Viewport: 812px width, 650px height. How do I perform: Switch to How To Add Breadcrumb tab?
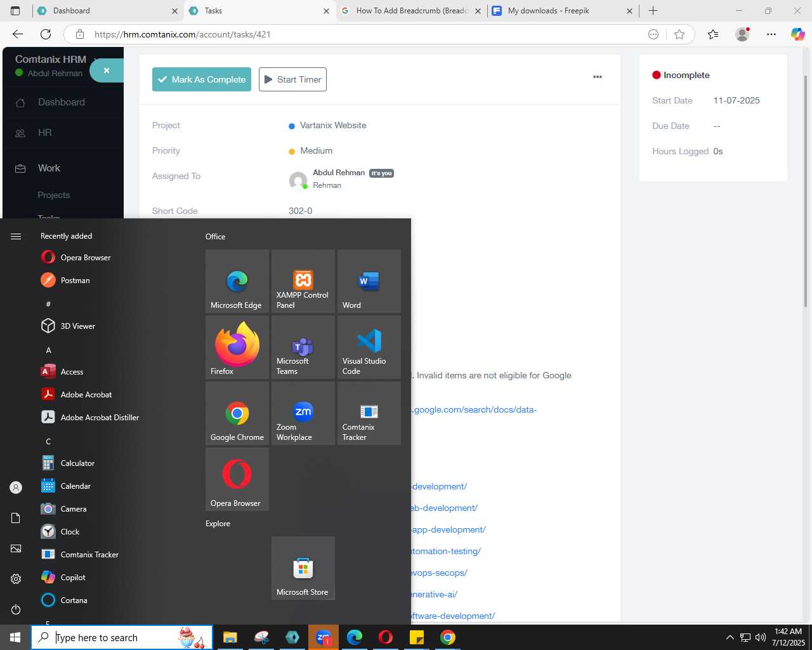tap(411, 11)
